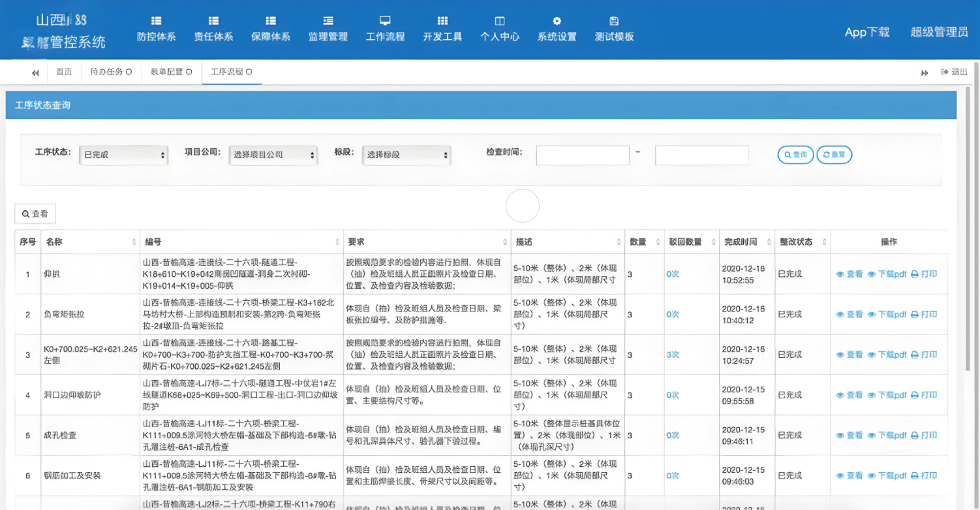The image size is (980, 510).
Task: Open the 0次 rejection count in the 仰拱 row
Action: point(673,274)
